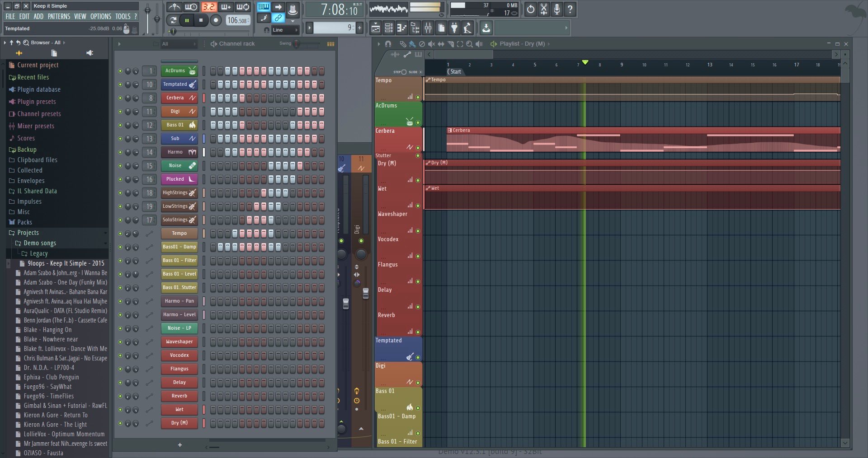Click the main volume slider
Screen dimensions: 868x458
[147, 18]
